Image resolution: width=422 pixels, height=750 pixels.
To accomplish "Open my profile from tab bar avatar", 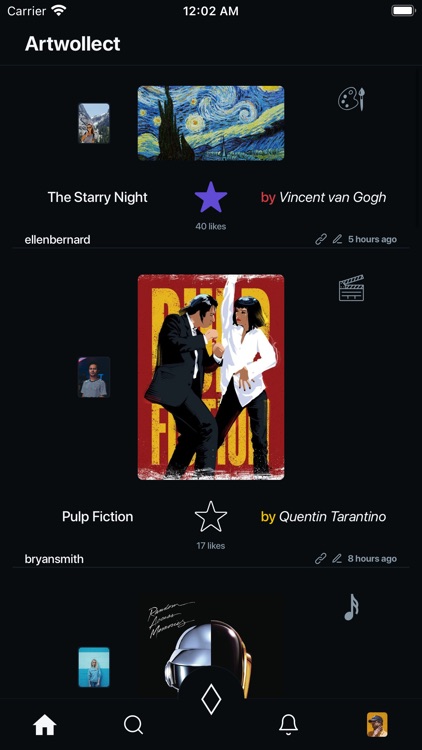I will click(x=377, y=725).
